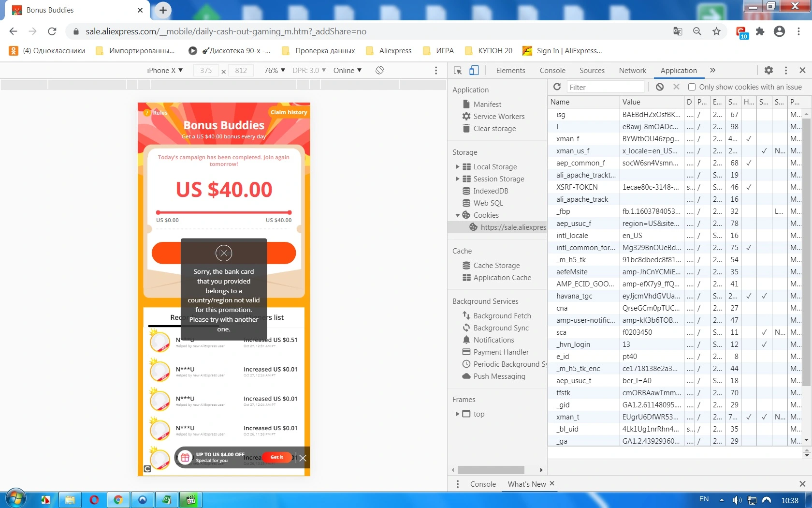Reload the page with the refresh icon

(52, 31)
